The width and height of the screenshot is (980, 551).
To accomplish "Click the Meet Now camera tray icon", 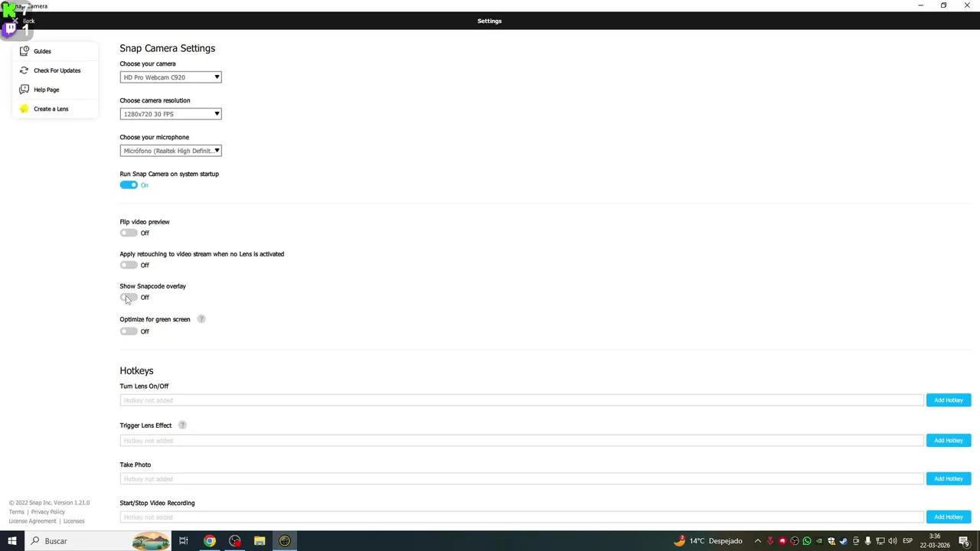I will [856, 541].
